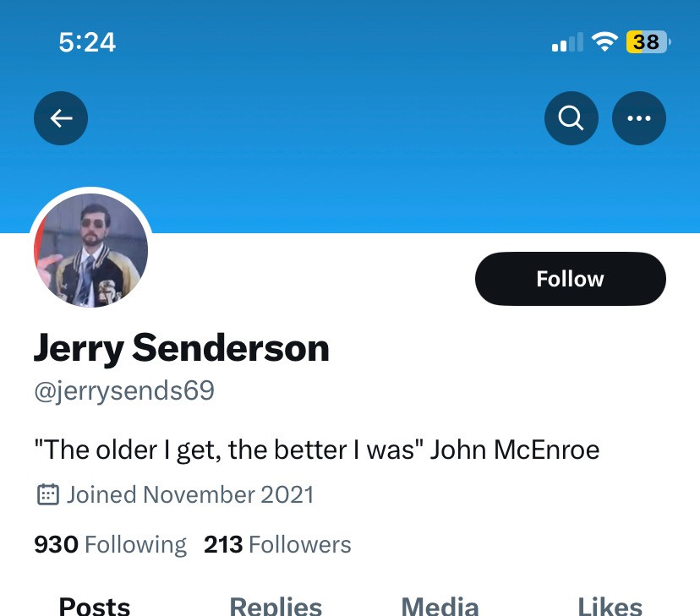Tap the battery level indicator
The image size is (700, 616).
(x=648, y=41)
